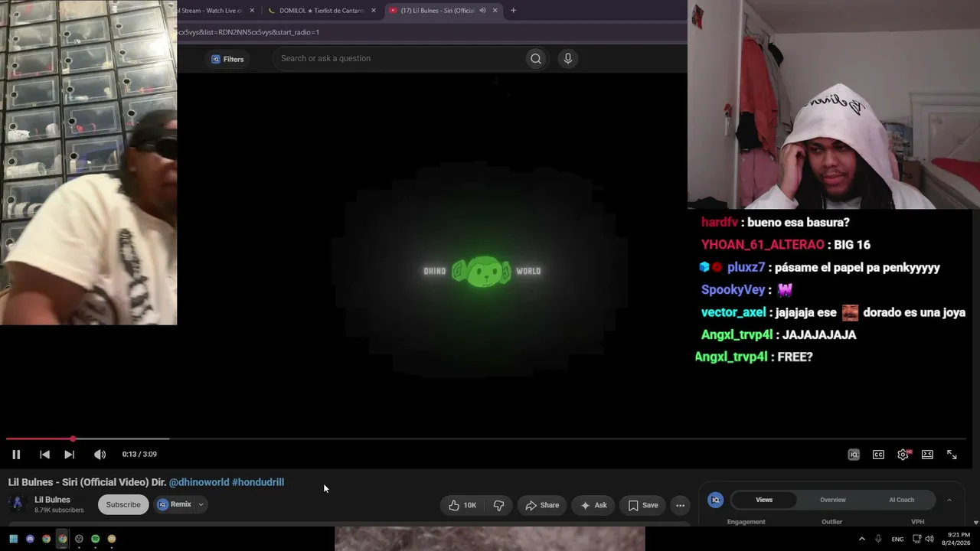980x551 pixels.
Task: Click the VPH label in vidIQ panel
Action: click(x=917, y=522)
